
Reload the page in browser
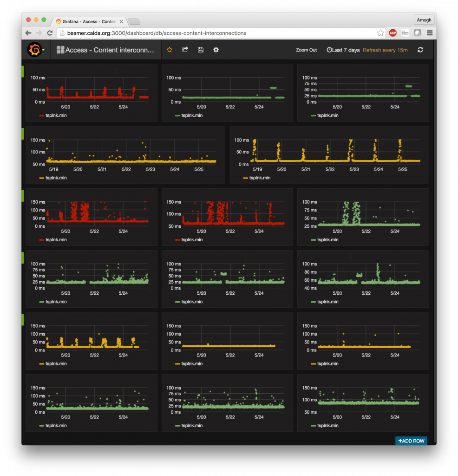(x=50, y=33)
